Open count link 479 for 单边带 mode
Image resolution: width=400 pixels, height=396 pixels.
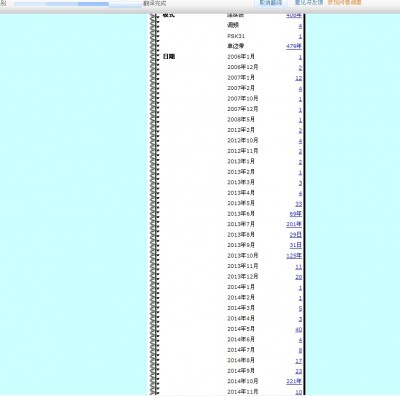coord(294,46)
